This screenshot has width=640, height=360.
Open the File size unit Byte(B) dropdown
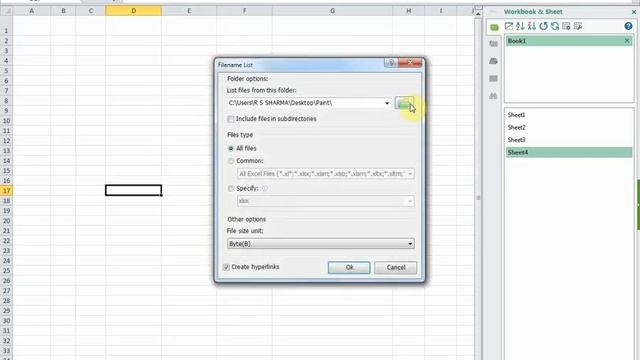[x=320, y=244]
